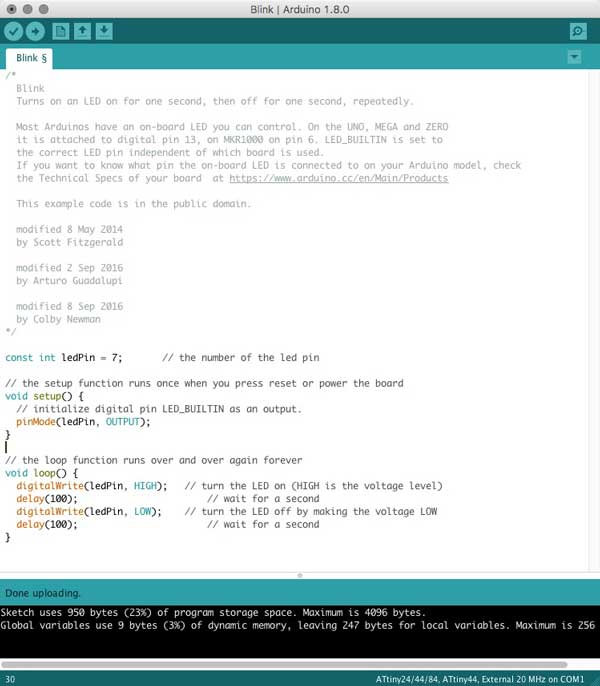Click 'by Arturo Guadalupi' comment line
600x686 pixels.
click(x=69, y=281)
